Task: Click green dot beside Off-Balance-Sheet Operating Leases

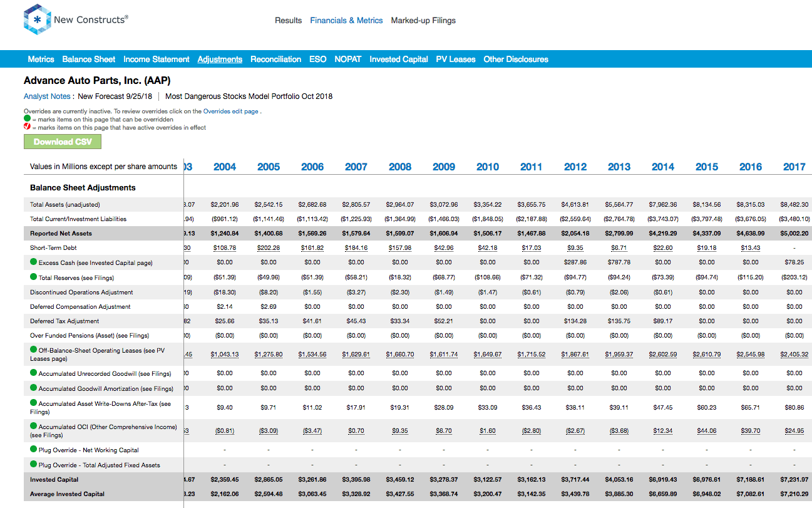Action: click(34, 350)
